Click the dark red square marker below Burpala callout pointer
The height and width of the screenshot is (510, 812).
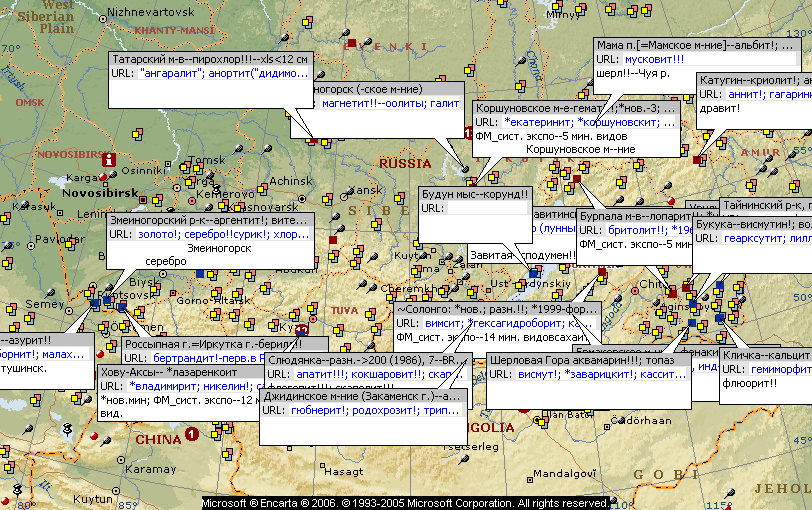pos(601,272)
